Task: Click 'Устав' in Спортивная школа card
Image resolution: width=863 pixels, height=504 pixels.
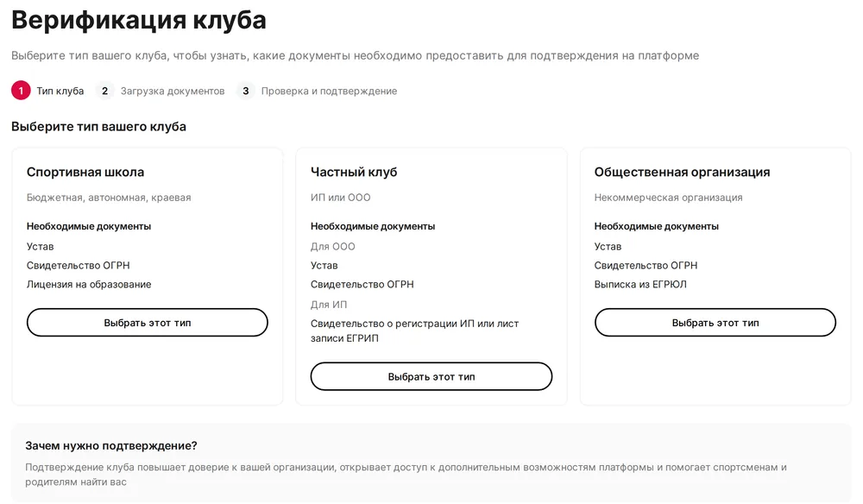Action: tap(41, 247)
